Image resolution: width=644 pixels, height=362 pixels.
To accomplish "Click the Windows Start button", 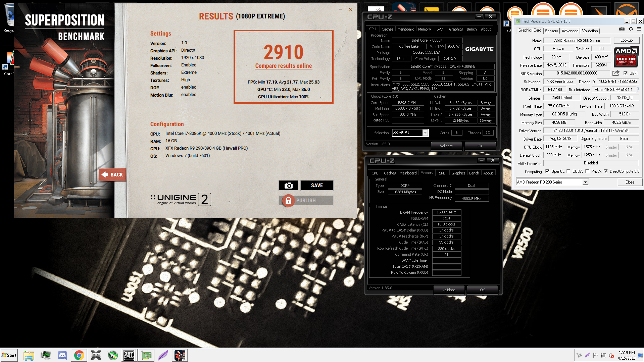I will coord(9,355).
